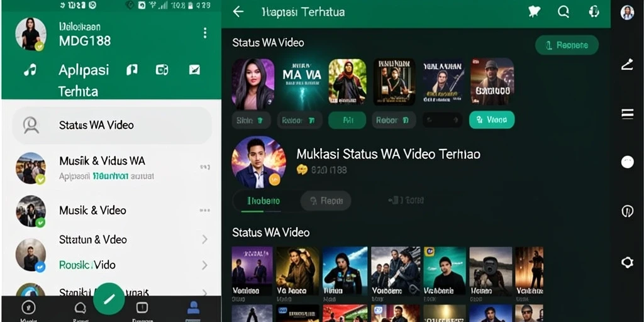644x322 pixels.
Task: Open the three-dot menu beside MDG188
Action: point(205,33)
